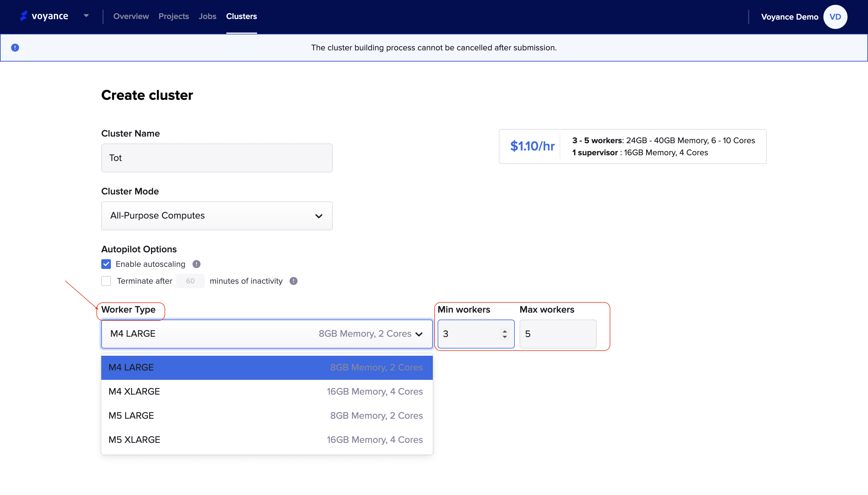868x495 pixels.
Task: Click the Min workers stepper arrows
Action: 505,334
